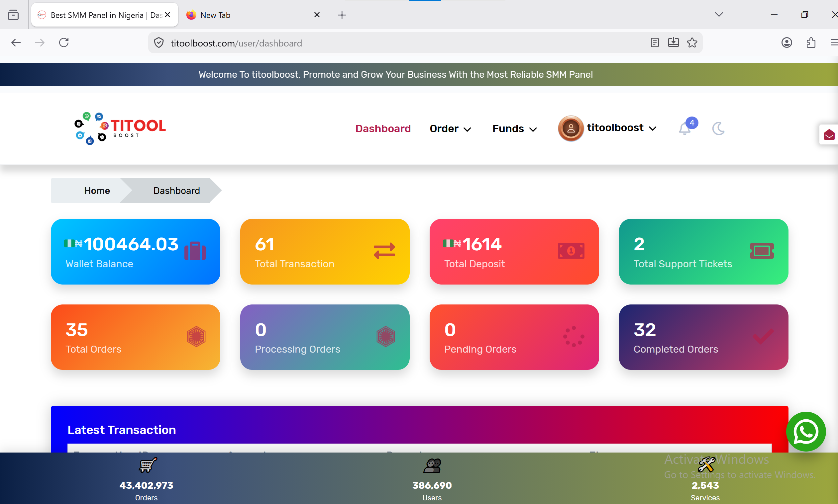
Task: Click the shopping cart Orders icon in footer
Action: pyautogui.click(x=148, y=465)
